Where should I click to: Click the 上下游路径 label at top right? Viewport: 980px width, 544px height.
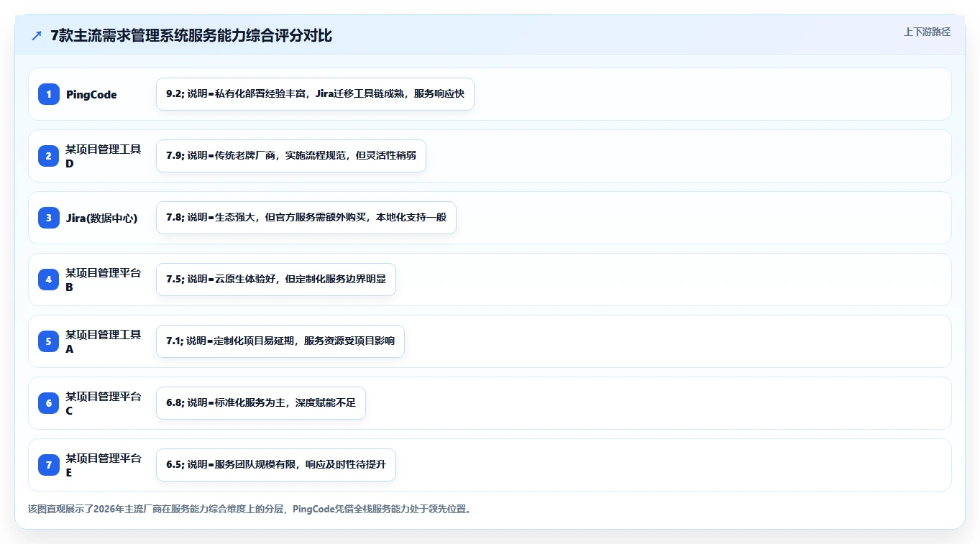coord(927,32)
